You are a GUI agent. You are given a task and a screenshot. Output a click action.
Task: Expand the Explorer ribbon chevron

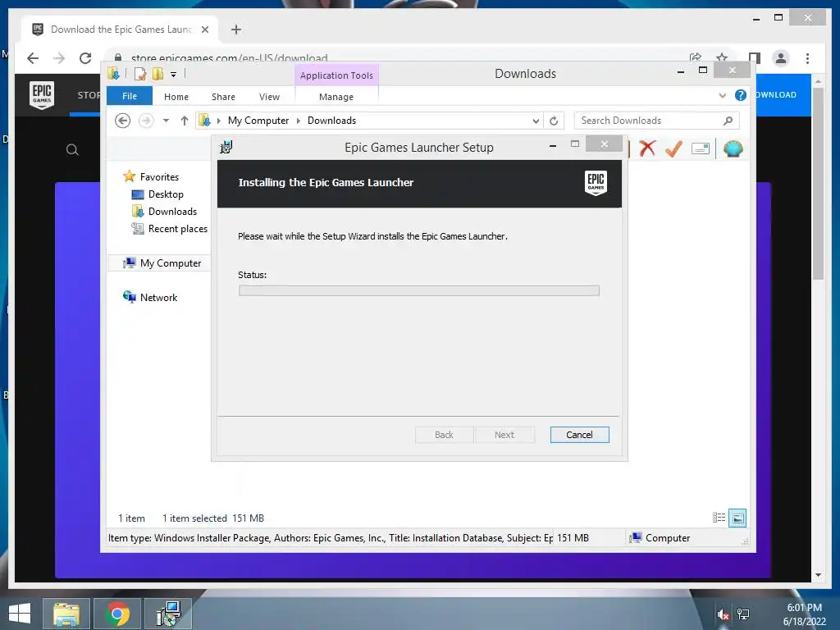tap(722, 95)
